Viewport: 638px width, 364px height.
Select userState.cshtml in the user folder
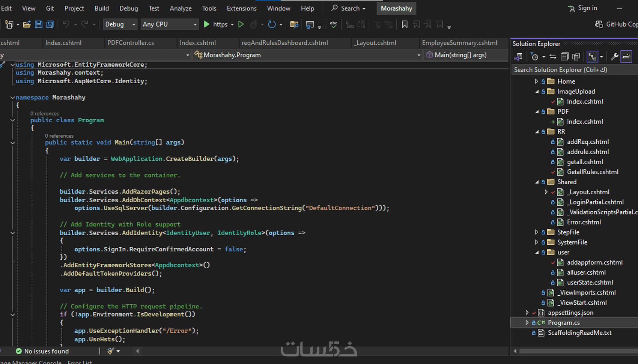(590, 283)
